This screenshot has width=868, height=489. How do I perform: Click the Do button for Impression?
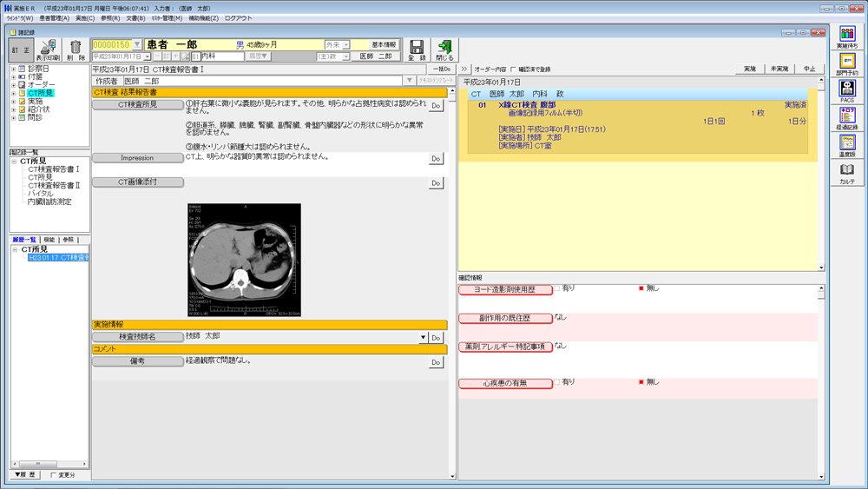tap(437, 159)
